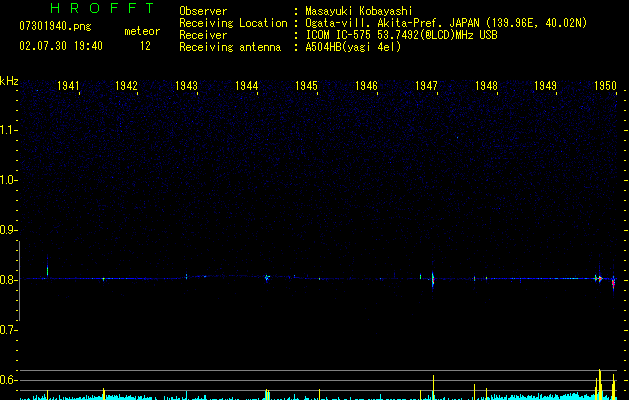Viewport: 629px width, 400px height.
Task: Click the 1946 time axis label
Action: [x=366, y=86]
